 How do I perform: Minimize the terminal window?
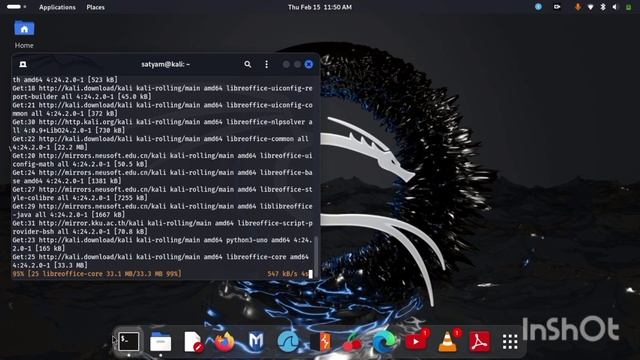(286, 64)
